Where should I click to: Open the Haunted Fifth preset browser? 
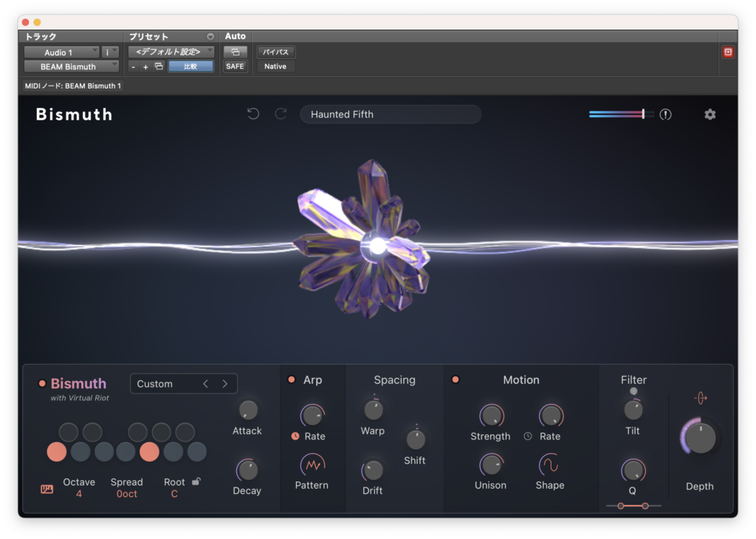391,114
